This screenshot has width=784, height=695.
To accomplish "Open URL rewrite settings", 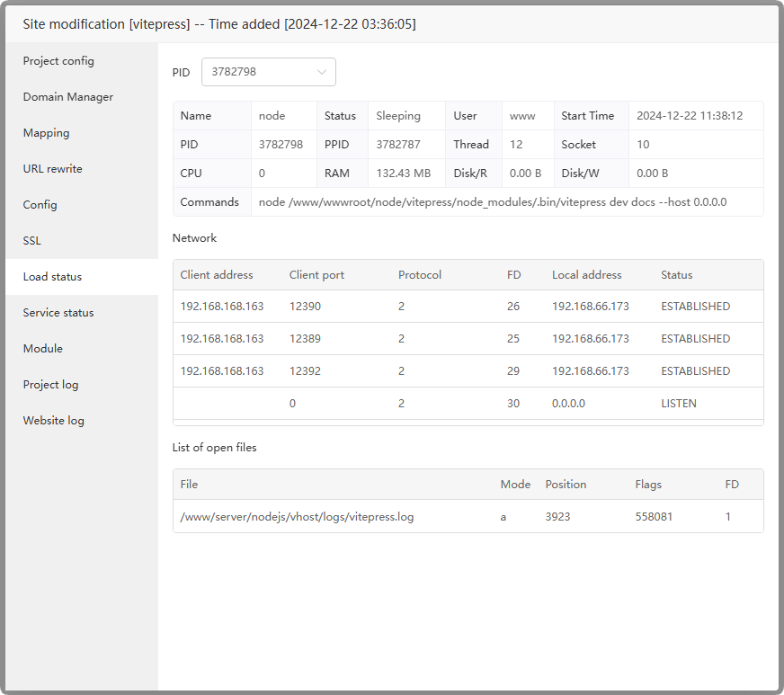I will point(52,169).
